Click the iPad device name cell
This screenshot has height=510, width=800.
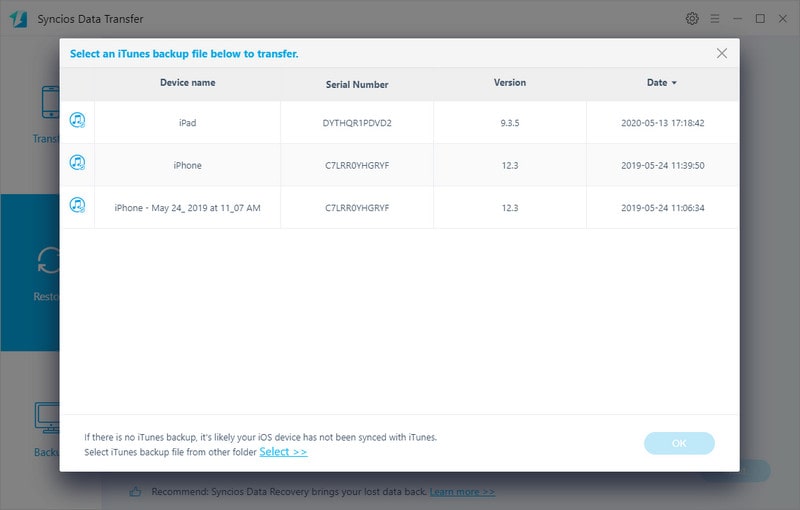(187, 123)
